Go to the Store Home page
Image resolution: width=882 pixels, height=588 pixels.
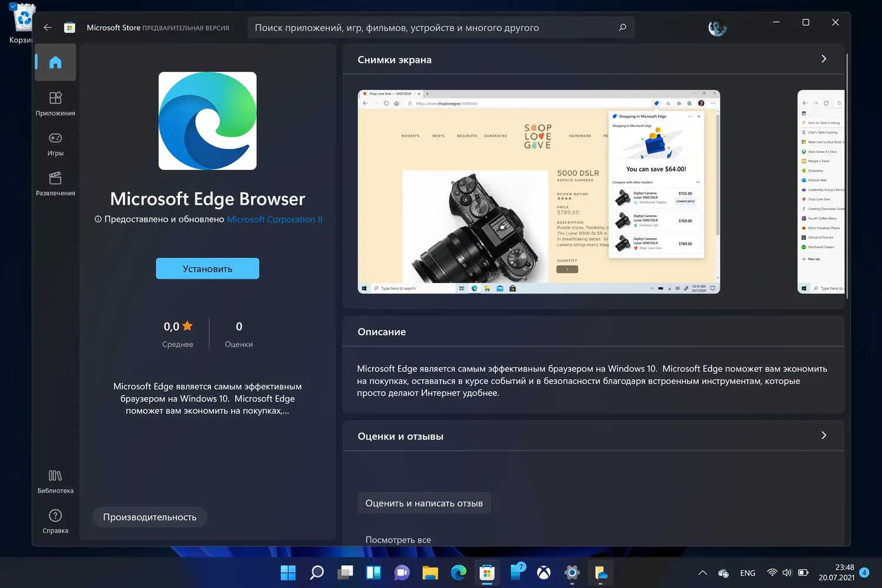[55, 62]
